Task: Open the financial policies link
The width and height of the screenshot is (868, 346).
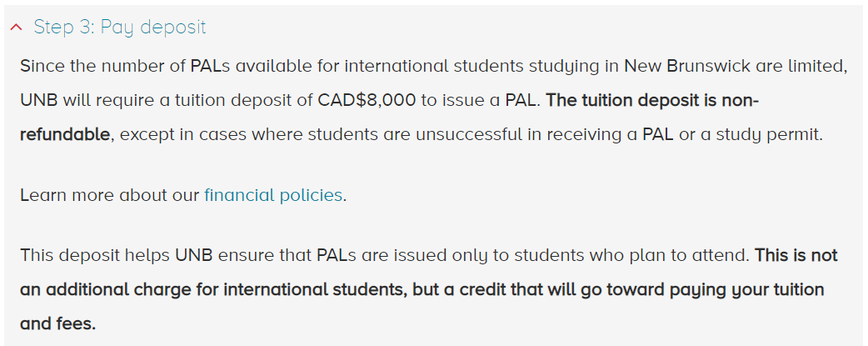Action: pos(273,195)
